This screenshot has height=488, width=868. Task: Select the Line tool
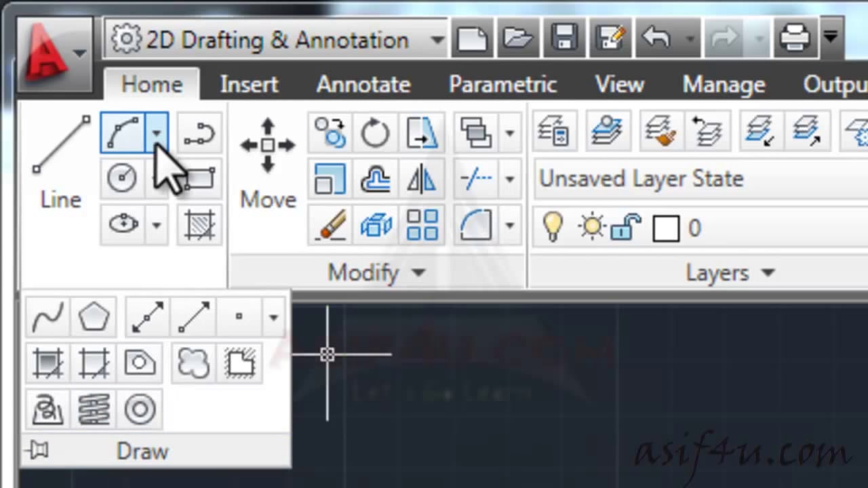[61, 163]
